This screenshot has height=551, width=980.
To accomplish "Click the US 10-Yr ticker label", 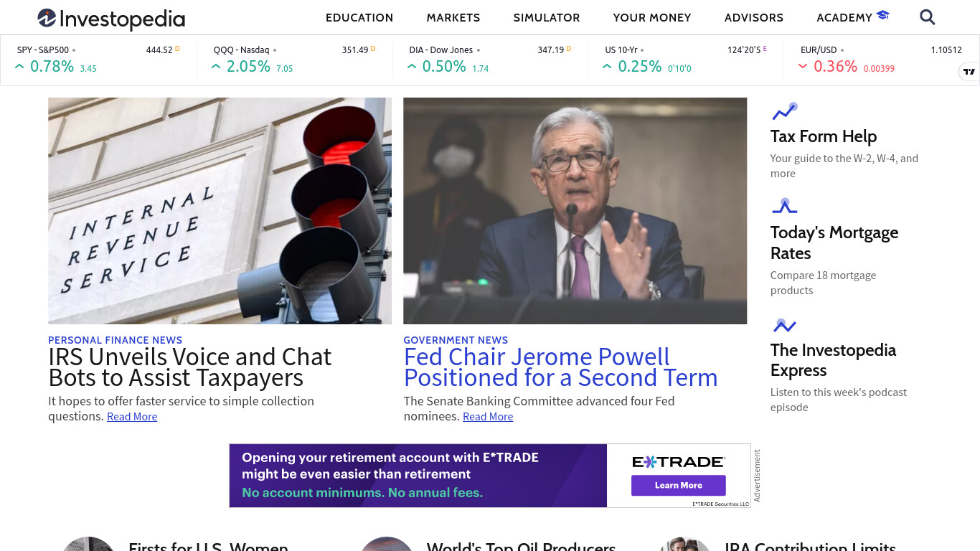I will pyautogui.click(x=621, y=50).
